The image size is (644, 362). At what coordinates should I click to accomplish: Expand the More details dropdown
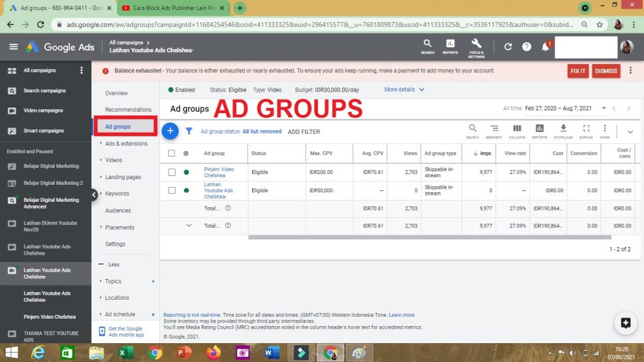coord(404,90)
